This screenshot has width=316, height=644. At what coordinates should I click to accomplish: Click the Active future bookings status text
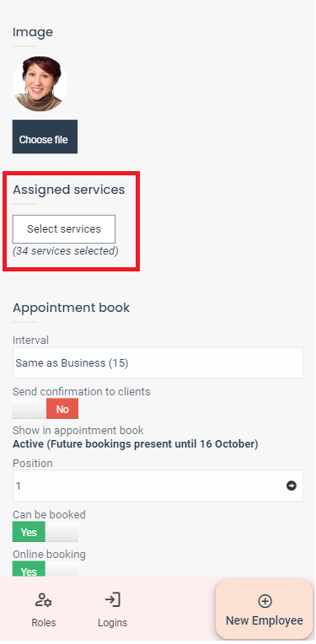[x=136, y=444]
